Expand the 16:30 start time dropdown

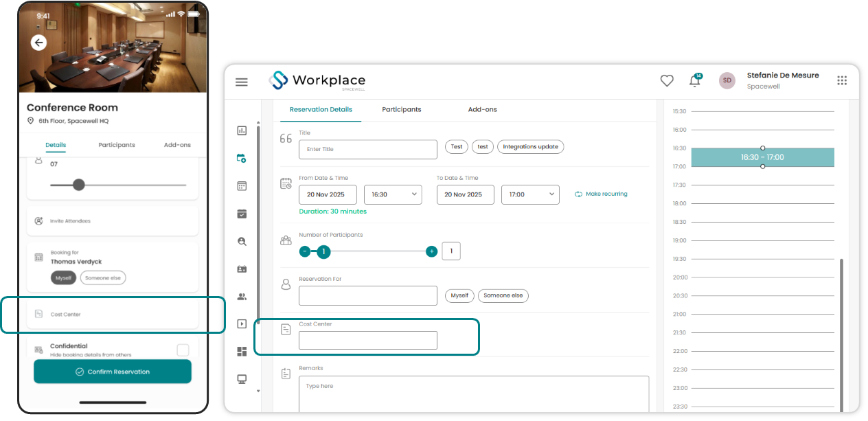(393, 194)
